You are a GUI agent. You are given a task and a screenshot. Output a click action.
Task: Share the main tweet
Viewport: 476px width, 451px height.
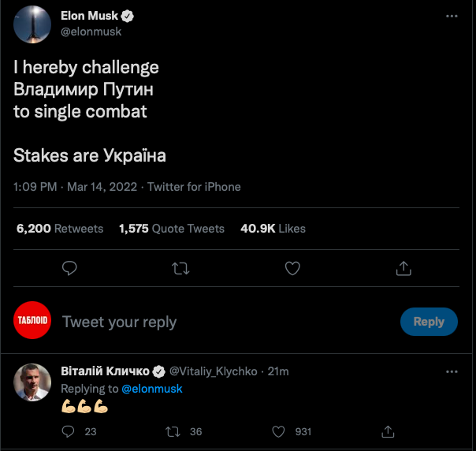(x=403, y=269)
